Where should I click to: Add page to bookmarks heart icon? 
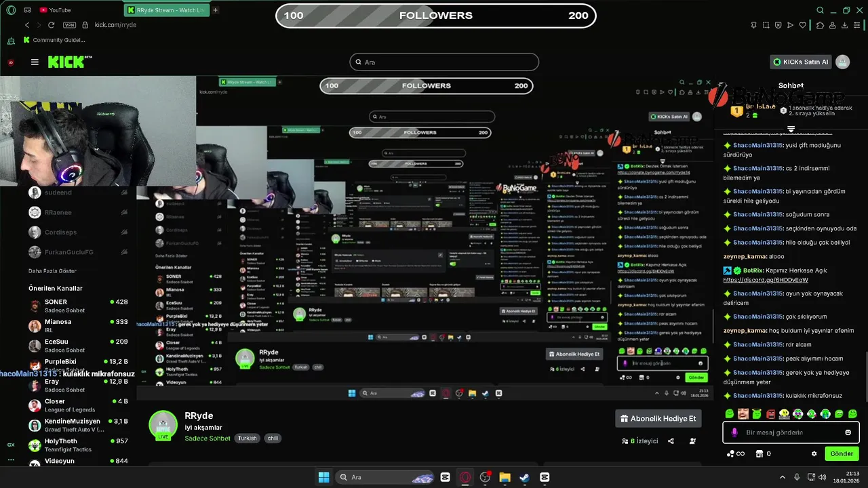tap(804, 25)
